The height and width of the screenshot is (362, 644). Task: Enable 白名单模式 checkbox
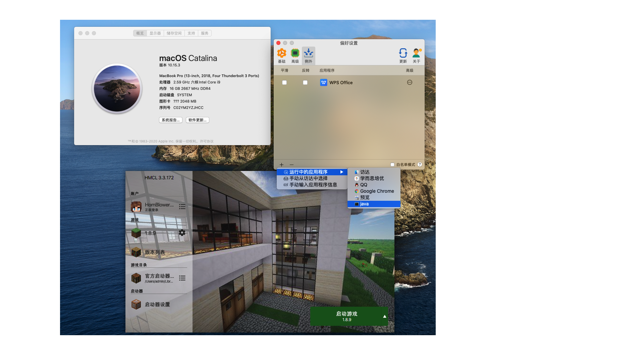(392, 165)
